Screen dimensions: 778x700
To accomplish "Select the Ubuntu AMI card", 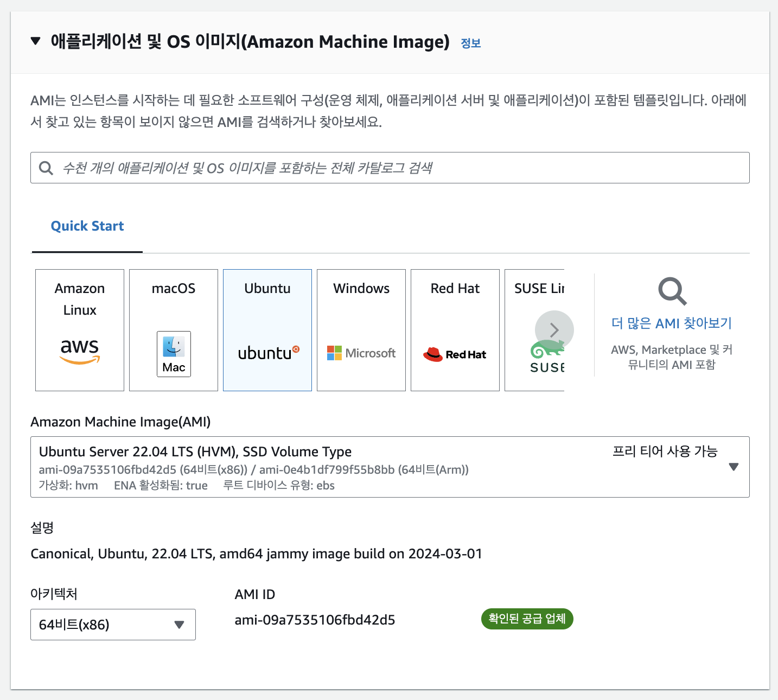I will click(x=267, y=330).
